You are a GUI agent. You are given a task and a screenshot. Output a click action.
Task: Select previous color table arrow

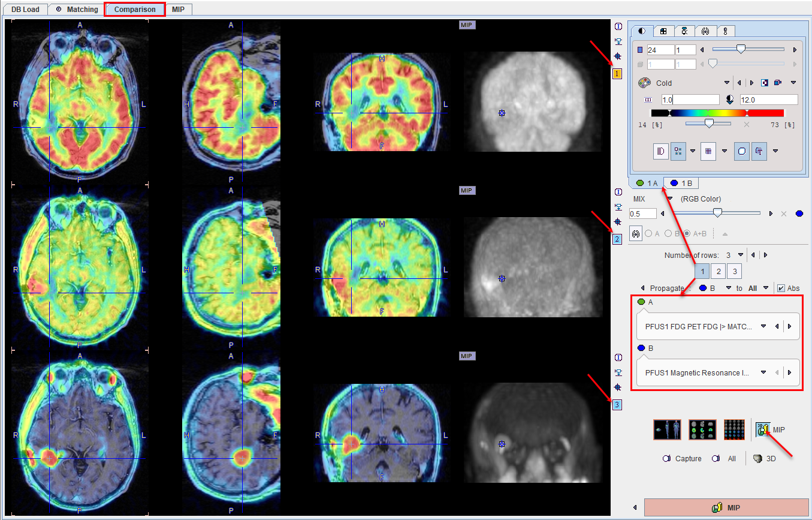739,83
